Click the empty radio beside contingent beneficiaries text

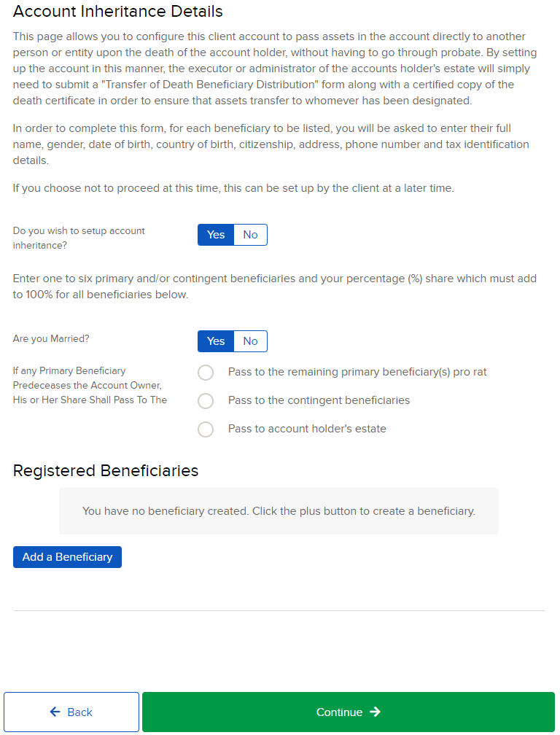pyautogui.click(x=206, y=400)
